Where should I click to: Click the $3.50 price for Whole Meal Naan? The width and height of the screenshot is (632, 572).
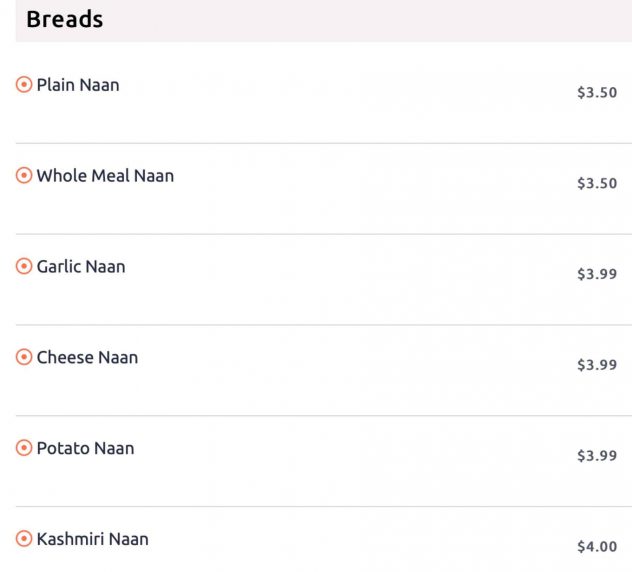pos(597,184)
